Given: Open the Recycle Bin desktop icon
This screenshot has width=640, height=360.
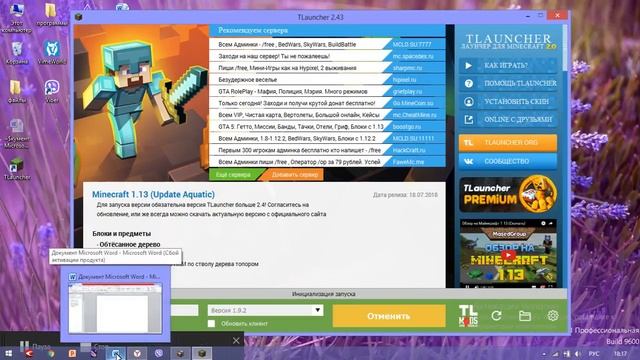Looking at the screenshot, I should tap(17, 53).
